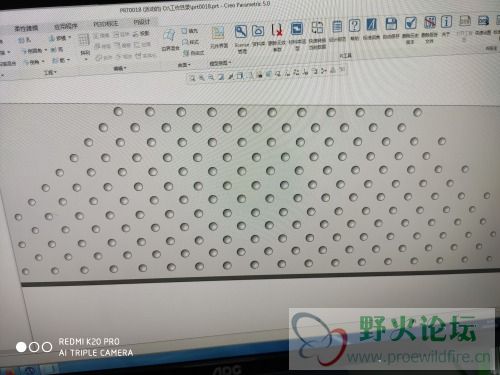Click the DRG icon in the ribbon
500x375 pixels.
[x=483, y=21]
